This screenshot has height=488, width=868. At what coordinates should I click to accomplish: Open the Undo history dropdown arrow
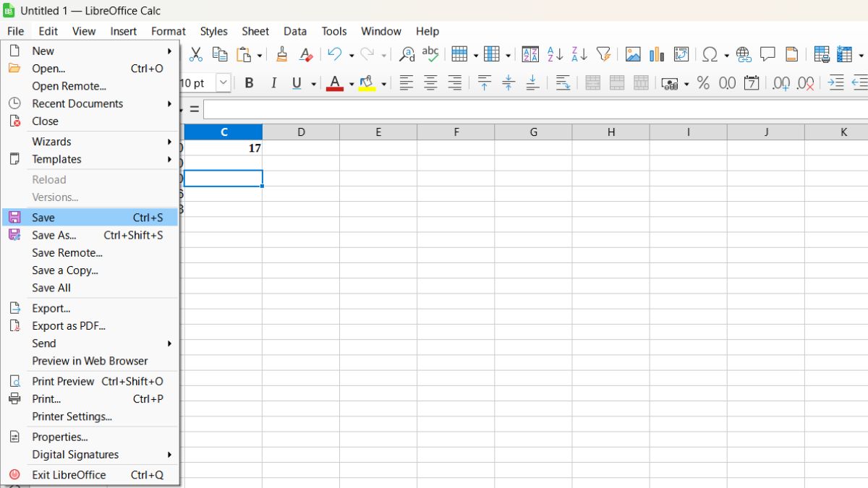coord(352,55)
